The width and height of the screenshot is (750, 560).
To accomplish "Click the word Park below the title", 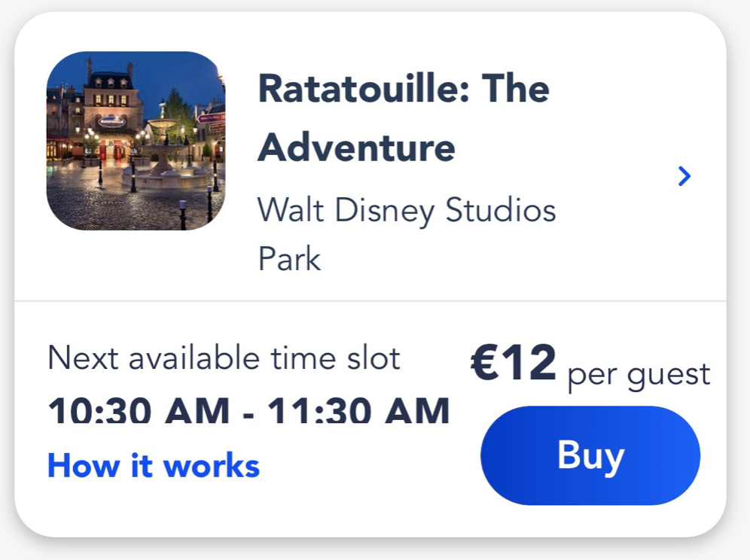I will [x=289, y=259].
